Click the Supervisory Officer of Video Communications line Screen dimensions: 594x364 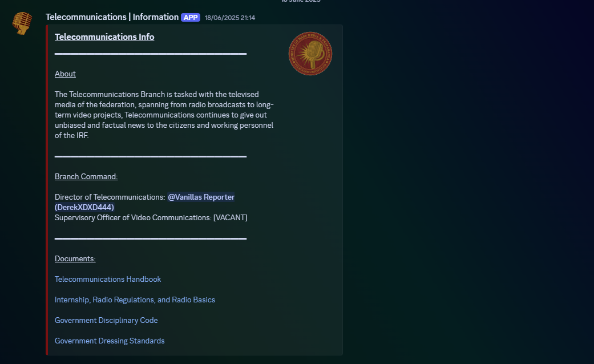[151, 217]
